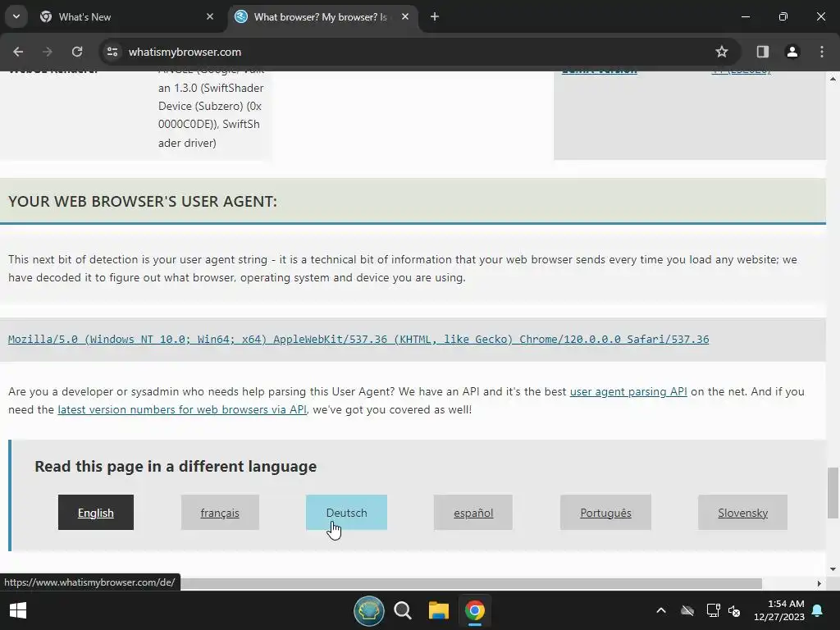This screenshot has height=630, width=840.
Task: Open latest version numbers via API link
Action: (x=182, y=410)
